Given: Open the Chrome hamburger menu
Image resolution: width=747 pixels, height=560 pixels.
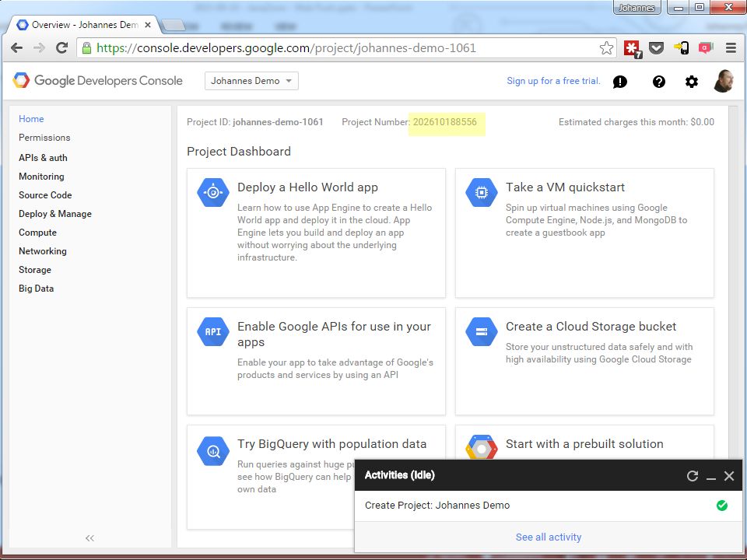Looking at the screenshot, I should click(x=731, y=47).
